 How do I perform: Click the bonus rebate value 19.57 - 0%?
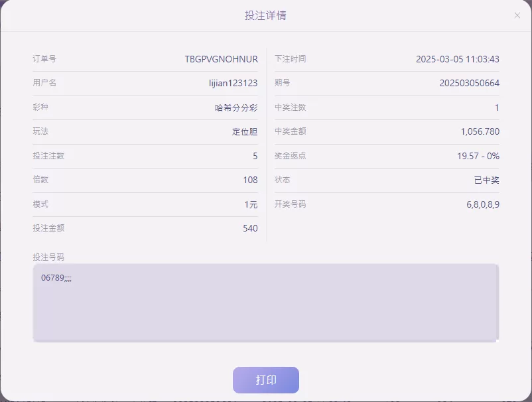pos(478,156)
